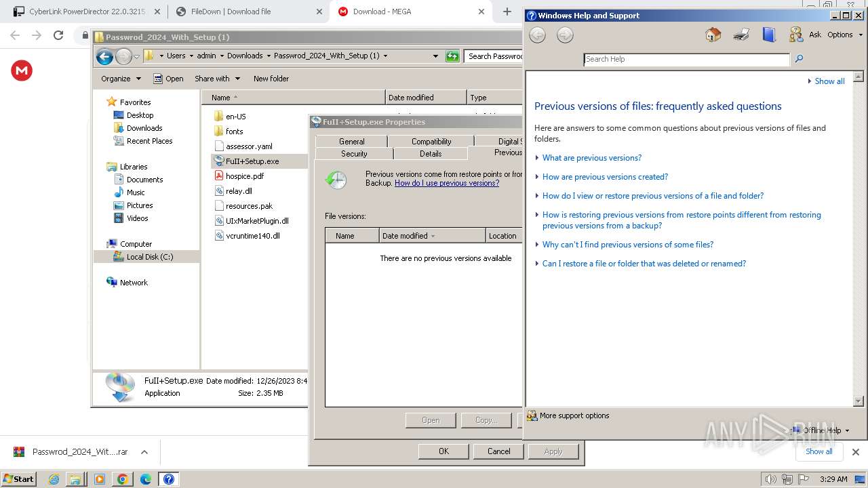Click Cancel in Properties dialog
Image resolution: width=868 pixels, height=488 pixels.
(x=498, y=451)
